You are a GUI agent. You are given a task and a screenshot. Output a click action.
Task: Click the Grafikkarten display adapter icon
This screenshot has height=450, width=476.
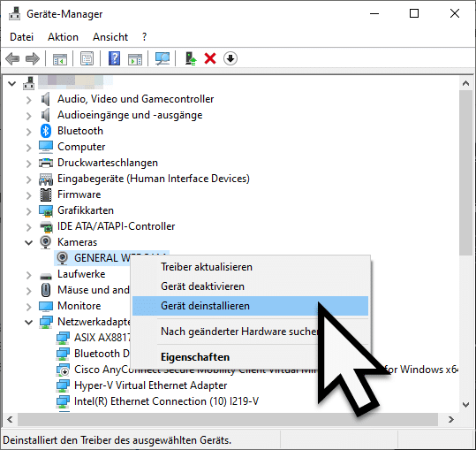46,210
